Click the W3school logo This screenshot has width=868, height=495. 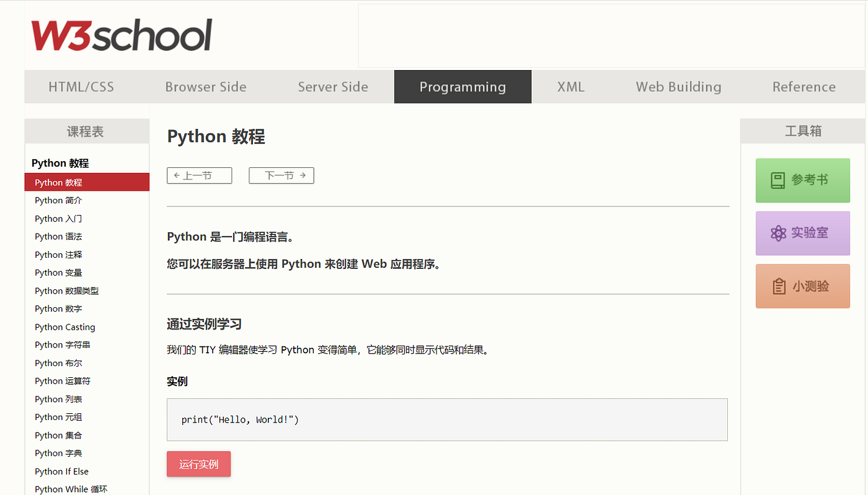[x=121, y=35]
